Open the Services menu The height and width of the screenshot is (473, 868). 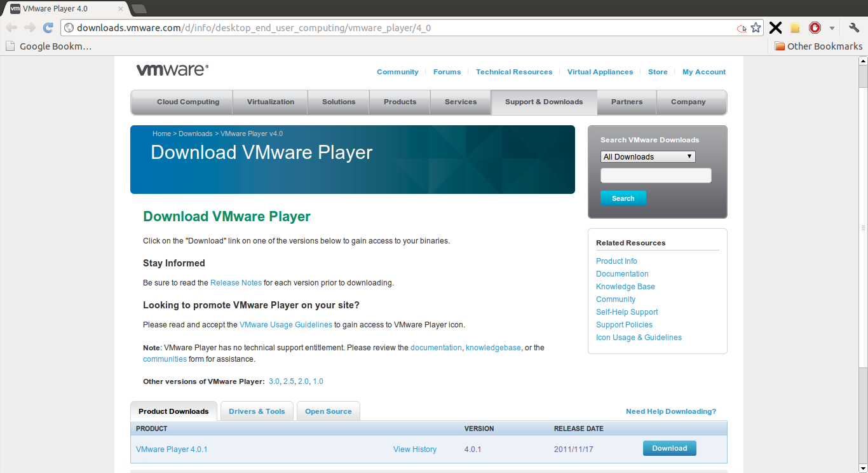(461, 102)
